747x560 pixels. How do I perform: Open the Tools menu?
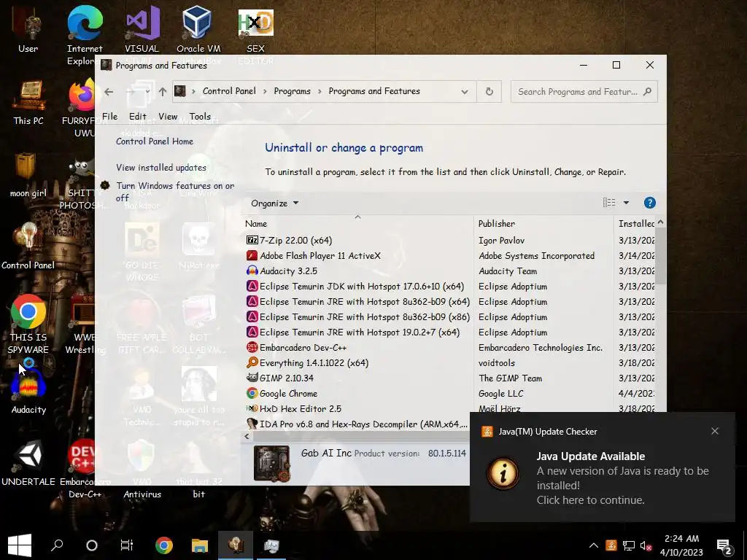click(200, 116)
